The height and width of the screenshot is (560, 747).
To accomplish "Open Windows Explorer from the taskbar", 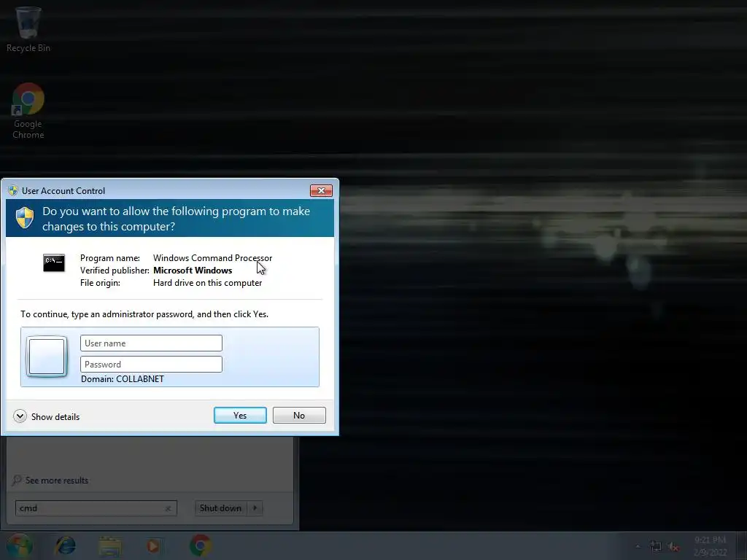I will [110, 545].
